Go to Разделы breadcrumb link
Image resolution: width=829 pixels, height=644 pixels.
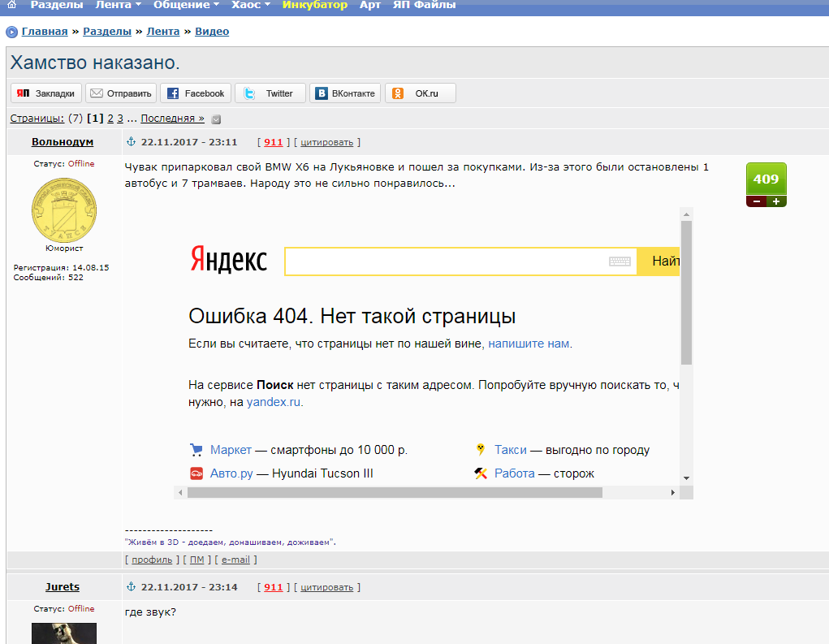[x=107, y=31]
